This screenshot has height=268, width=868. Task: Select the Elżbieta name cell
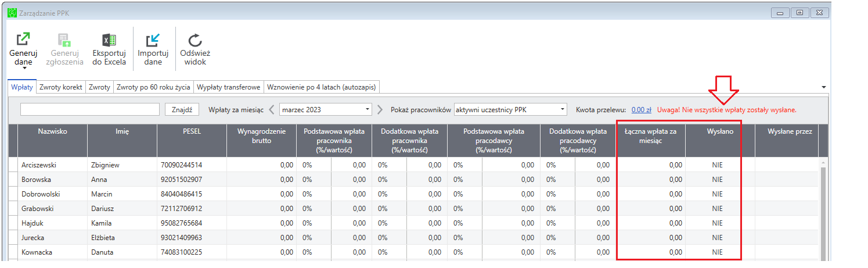(122, 238)
